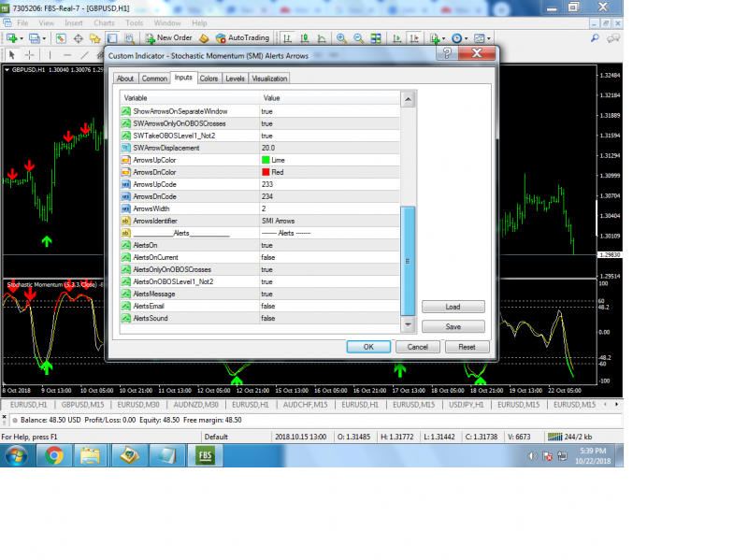Toggle the Auto Scroll icon
The height and width of the screenshot is (560, 748).
coord(396,38)
